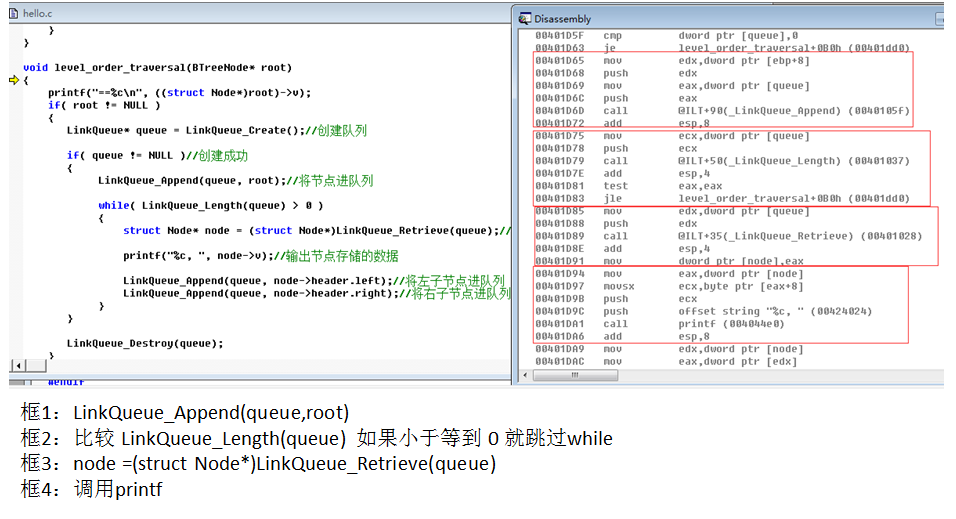
Task: Click the struct Node* node = LinkQueue_Retrieve line
Action: [317, 231]
